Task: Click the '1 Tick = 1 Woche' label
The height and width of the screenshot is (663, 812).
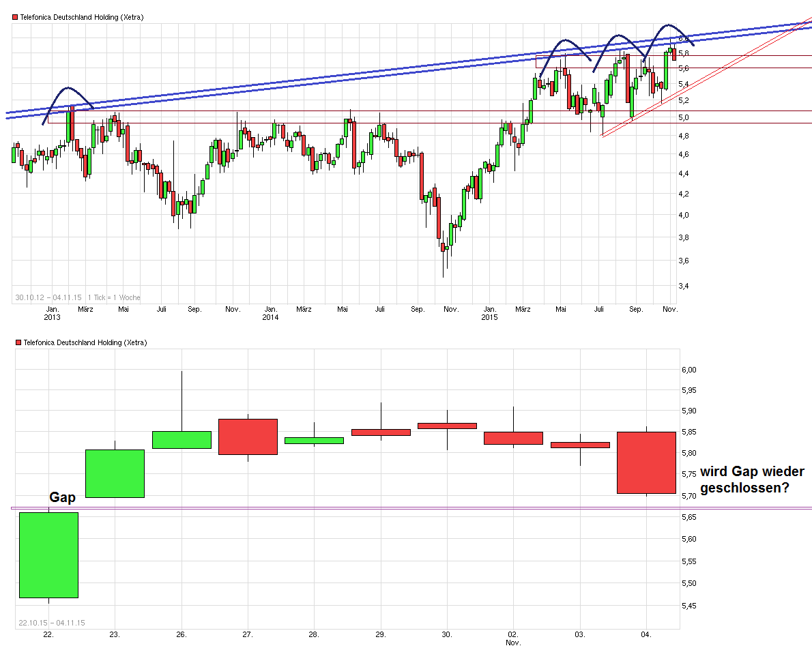Action: click(x=114, y=297)
